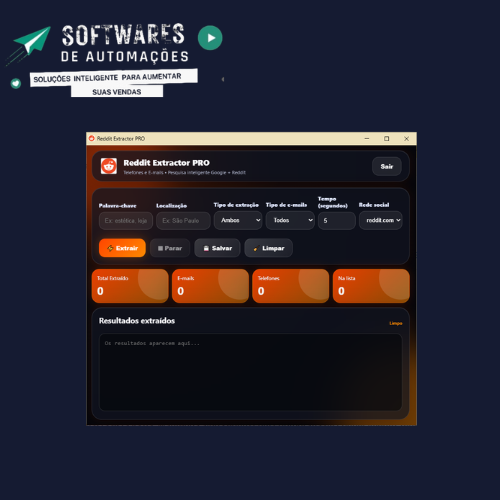Click inside the results text area

[x=251, y=372]
